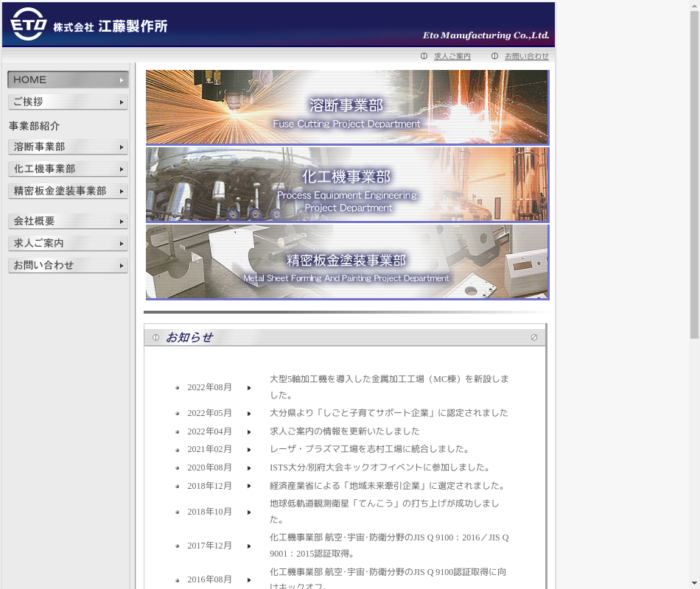Image resolution: width=700 pixels, height=589 pixels.
Task: Go to 精密板金塗装事業部 in the sidebar
Action: (x=68, y=191)
